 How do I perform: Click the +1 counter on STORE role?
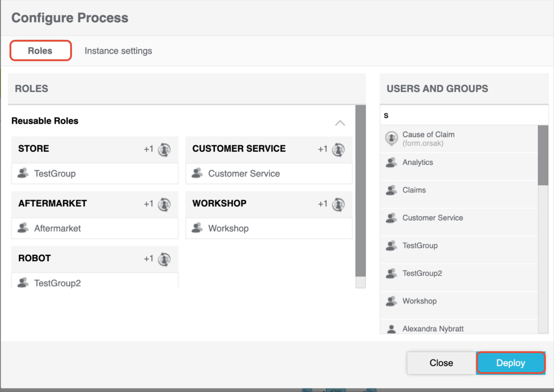click(148, 149)
